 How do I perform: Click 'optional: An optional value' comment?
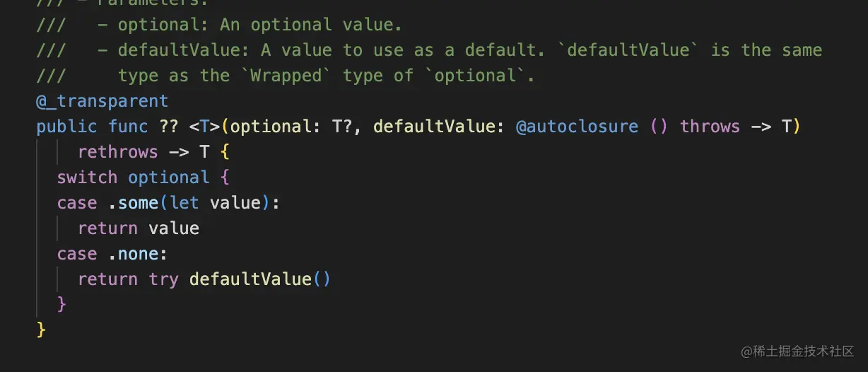pyautogui.click(x=259, y=25)
